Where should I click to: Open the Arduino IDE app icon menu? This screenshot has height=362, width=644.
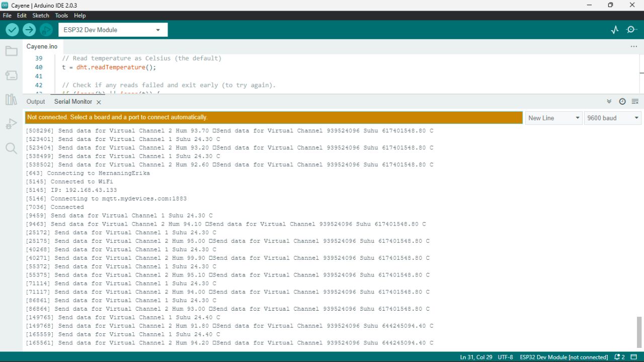[6, 5]
